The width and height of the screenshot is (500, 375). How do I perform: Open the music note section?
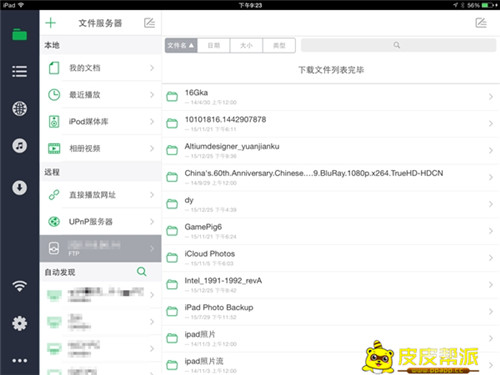[x=20, y=146]
